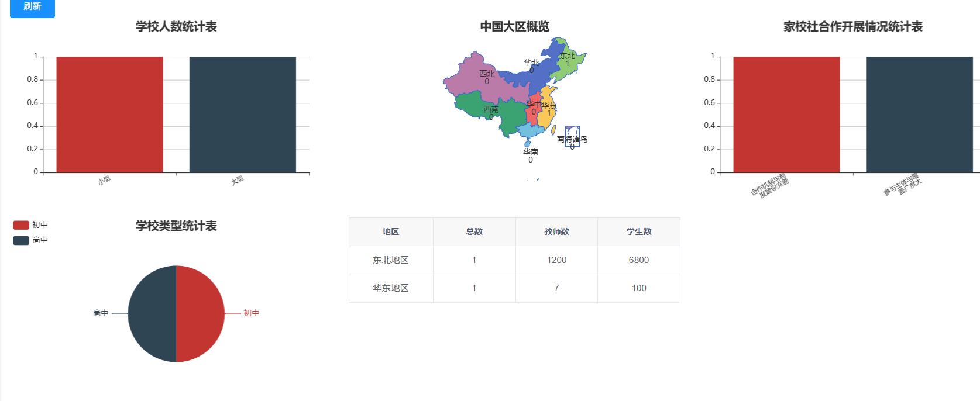Click the red bar in 家校社合作开展情况统计表

(x=786, y=115)
